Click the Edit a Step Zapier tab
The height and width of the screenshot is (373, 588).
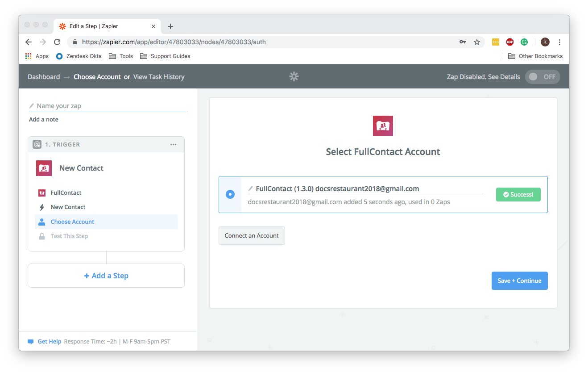tap(107, 26)
